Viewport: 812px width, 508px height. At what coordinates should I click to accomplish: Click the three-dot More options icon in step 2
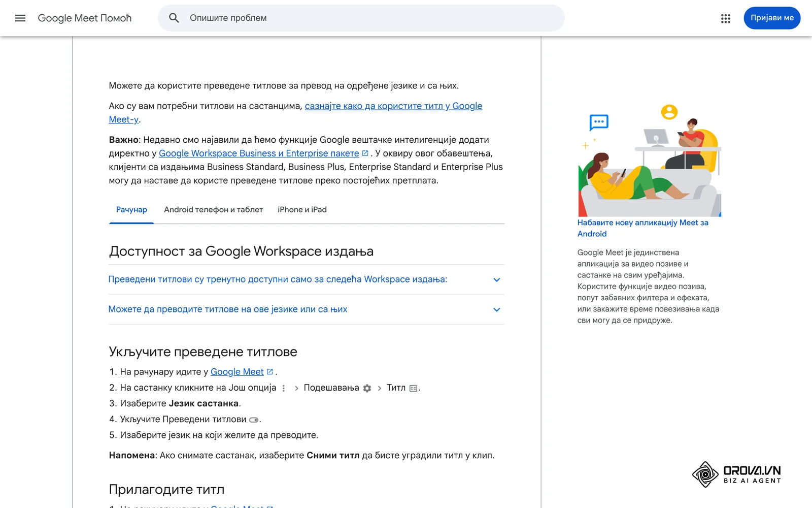[284, 388]
